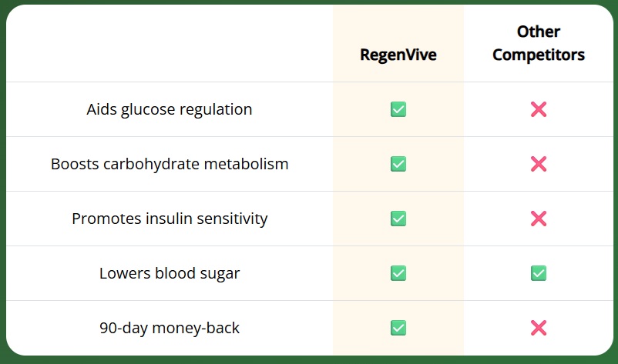Click the "Aids glucose regulation" row label
The width and height of the screenshot is (618, 364).
click(170, 109)
